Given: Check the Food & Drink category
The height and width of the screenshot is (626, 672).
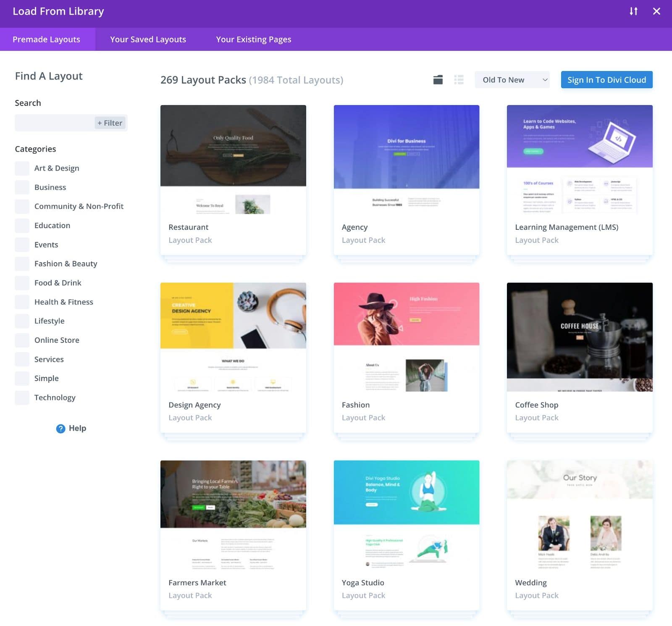Looking at the screenshot, I should tap(22, 283).
